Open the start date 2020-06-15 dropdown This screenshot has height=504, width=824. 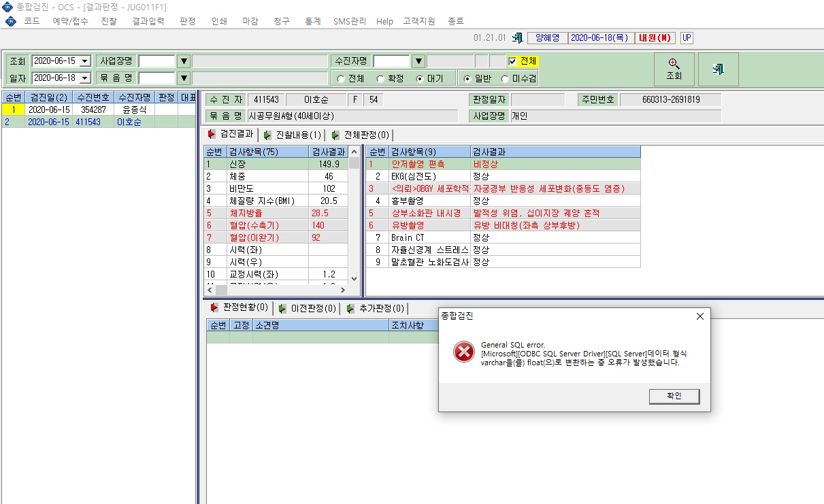[x=85, y=61]
